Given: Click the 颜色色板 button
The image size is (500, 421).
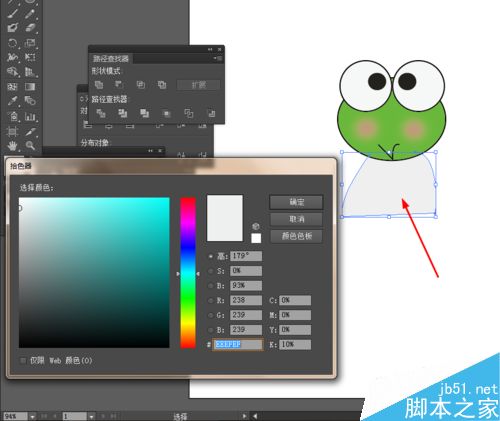Looking at the screenshot, I should click(296, 236).
